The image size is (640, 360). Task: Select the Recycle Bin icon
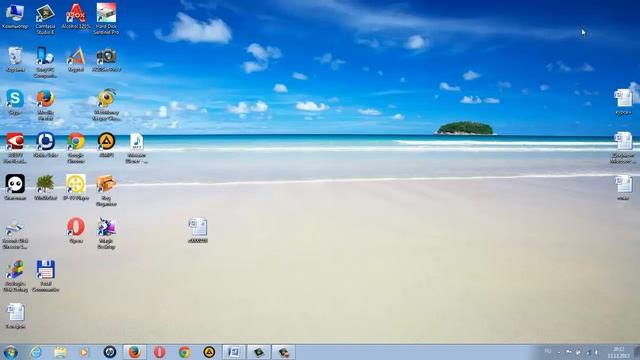pyautogui.click(x=15, y=60)
